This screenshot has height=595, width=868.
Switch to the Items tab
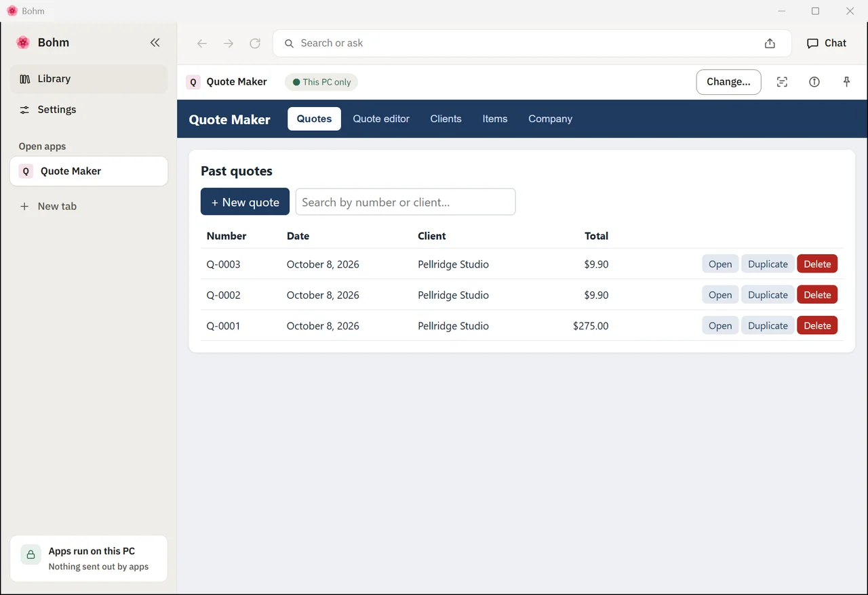click(495, 119)
